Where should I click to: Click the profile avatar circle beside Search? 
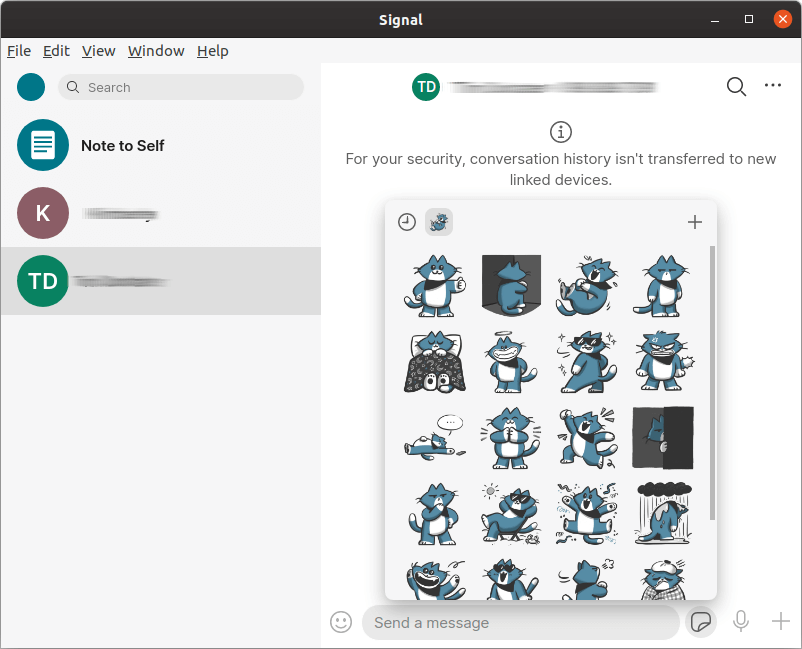(31, 87)
